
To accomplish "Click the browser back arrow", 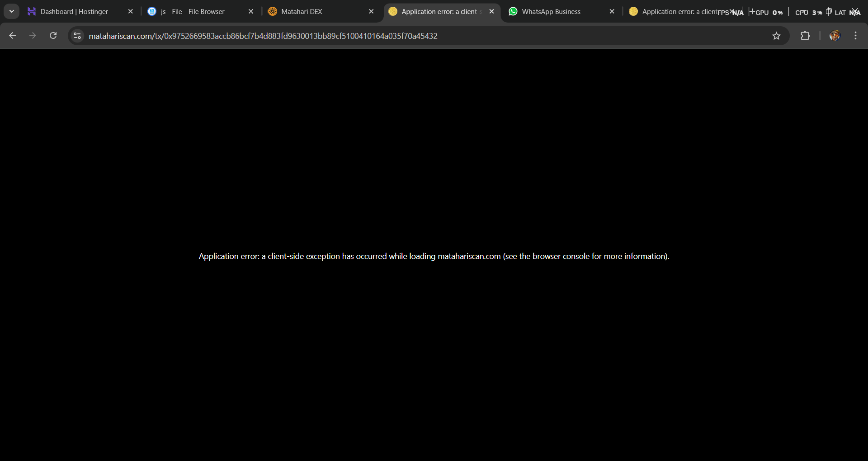I will (13, 36).
